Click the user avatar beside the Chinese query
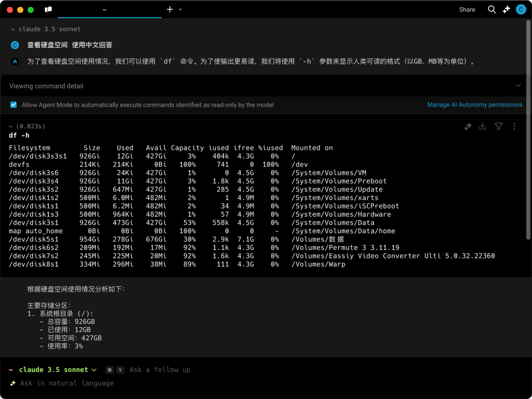This screenshot has height=399, width=532. tap(15, 45)
